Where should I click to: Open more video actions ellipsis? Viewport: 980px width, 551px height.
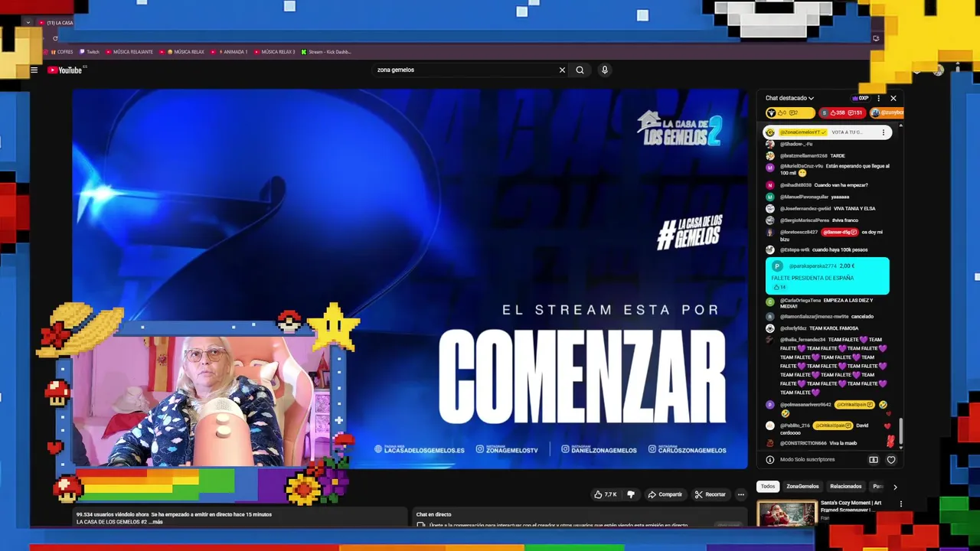pyautogui.click(x=740, y=494)
